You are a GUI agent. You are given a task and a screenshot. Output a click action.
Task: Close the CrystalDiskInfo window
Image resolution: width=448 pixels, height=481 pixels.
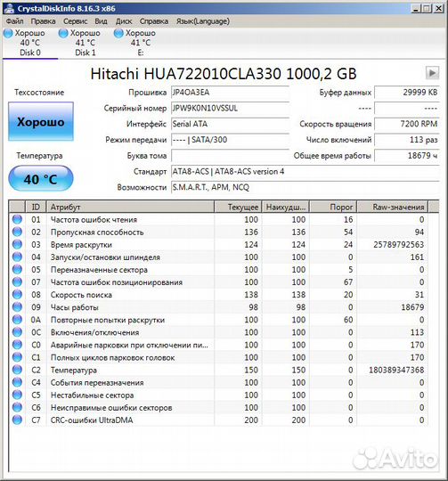pyautogui.click(x=439, y=9)
